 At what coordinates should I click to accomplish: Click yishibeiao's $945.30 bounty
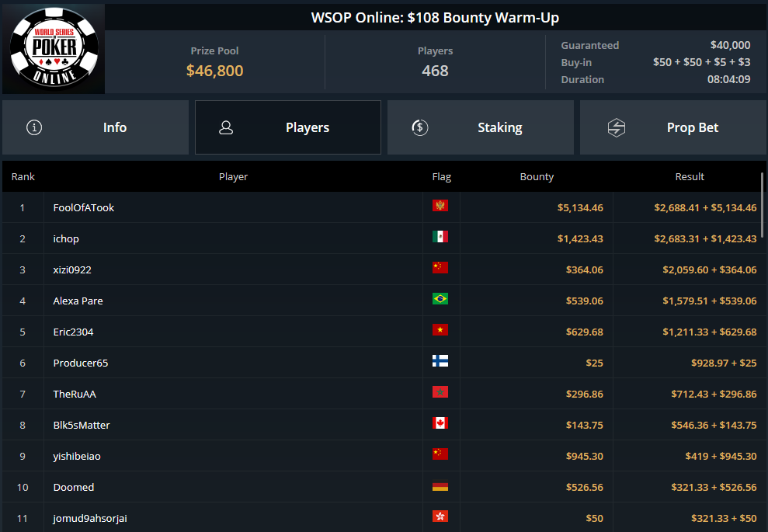tap(584, 457)
